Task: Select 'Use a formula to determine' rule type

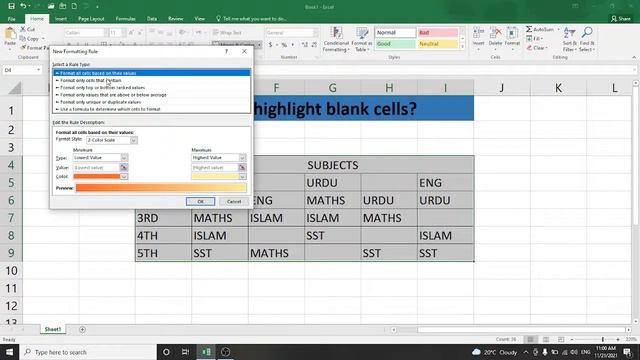Action: pyautogui.click(x=152, y=109)
